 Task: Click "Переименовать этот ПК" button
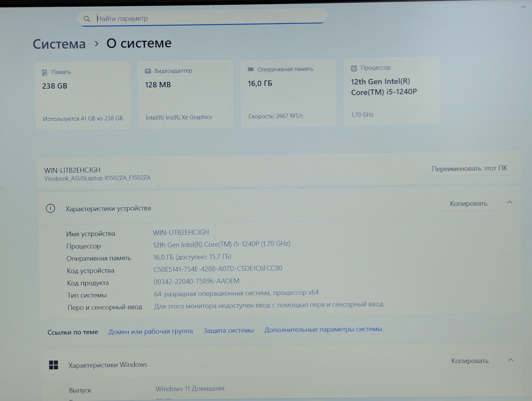(469, 168)
